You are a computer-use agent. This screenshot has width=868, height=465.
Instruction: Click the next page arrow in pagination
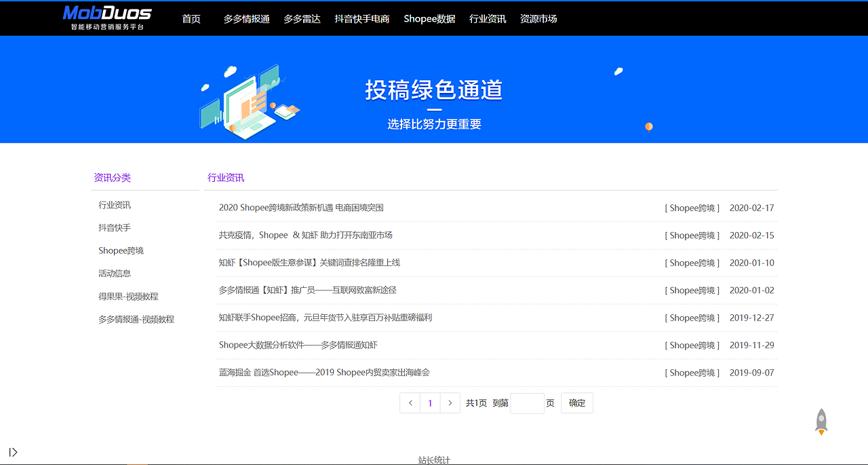point(450,403)
